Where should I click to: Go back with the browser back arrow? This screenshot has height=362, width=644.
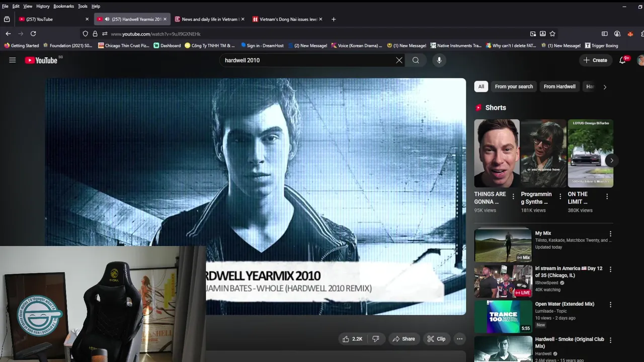[x=8, y=34]
